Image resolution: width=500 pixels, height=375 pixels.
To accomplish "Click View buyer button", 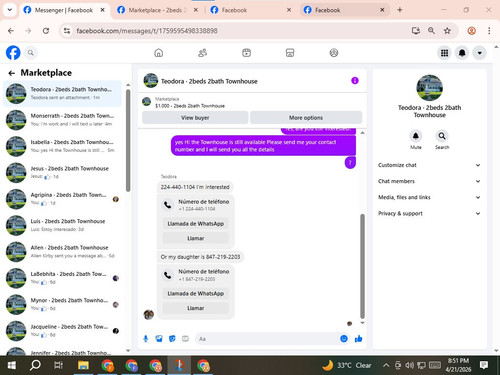I will pos(195,118).
